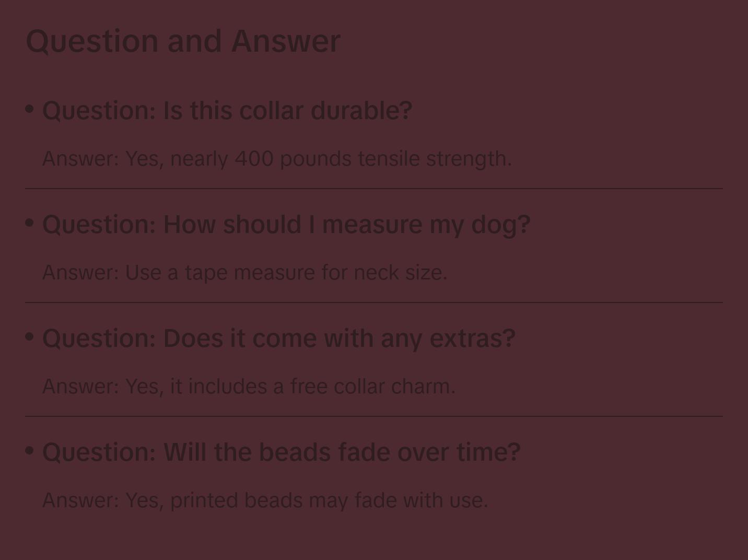Screen dimensions: 748x560
Task: Click the bullet beside the collar durable question
Action: click(x=30, y=109)
